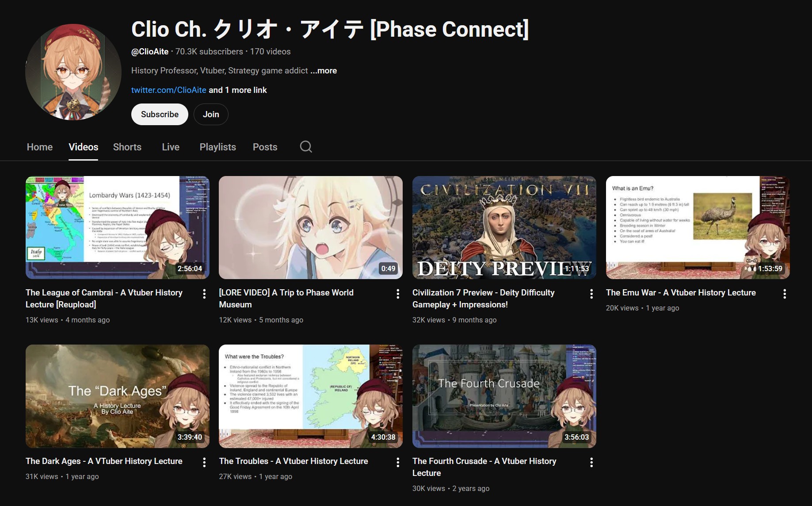
Task: Open options menu for The Emu War video
Action: [785, 294]
